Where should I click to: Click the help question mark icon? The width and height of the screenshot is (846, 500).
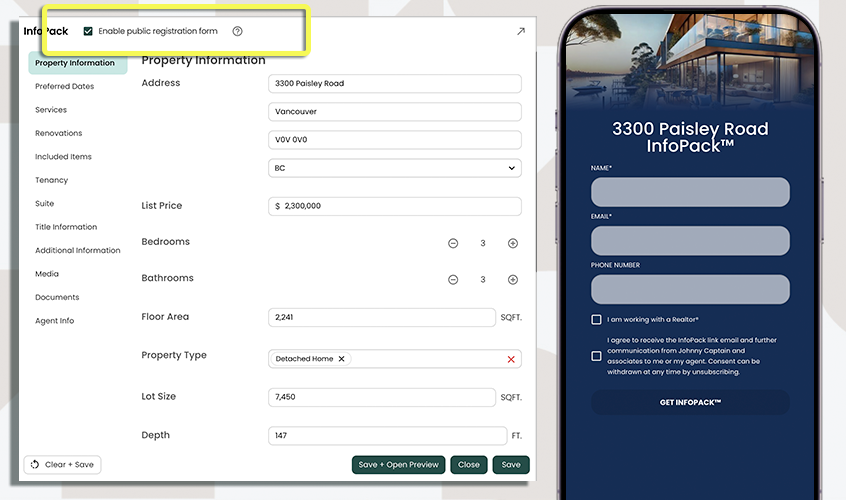point(237,31)
